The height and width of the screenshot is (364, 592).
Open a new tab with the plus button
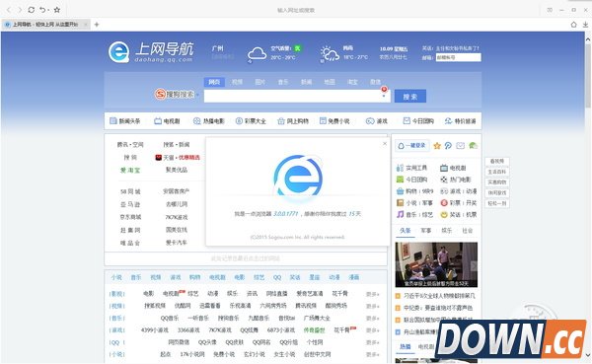[x=97, y=25]
